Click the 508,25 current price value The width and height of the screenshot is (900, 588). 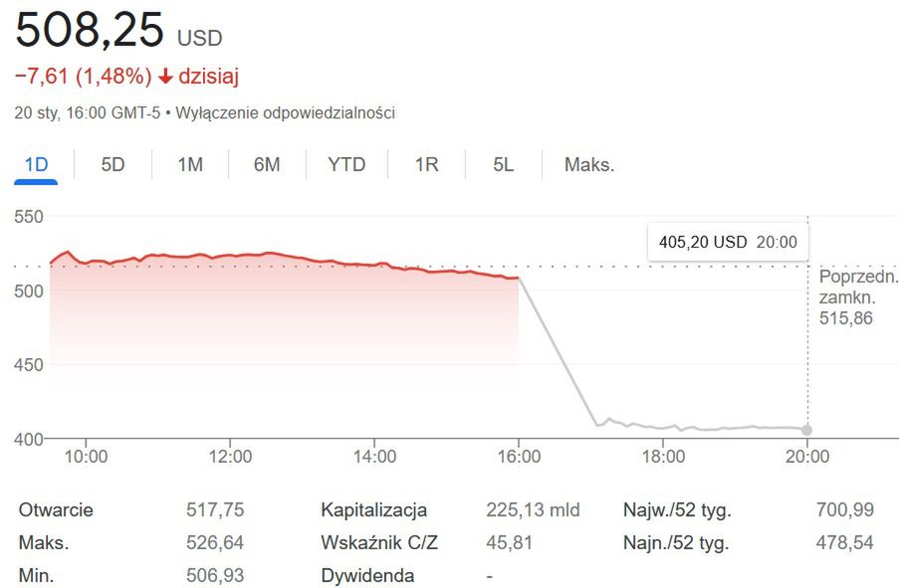point(90,31)
